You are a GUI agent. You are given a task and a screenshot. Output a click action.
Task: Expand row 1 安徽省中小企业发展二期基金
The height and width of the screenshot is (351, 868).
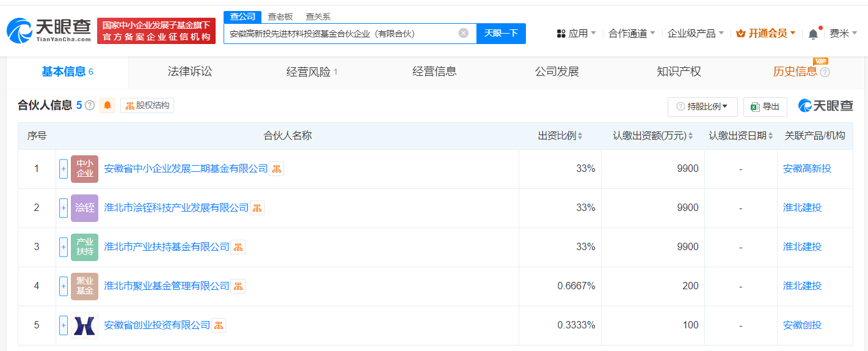pos(64,169)
